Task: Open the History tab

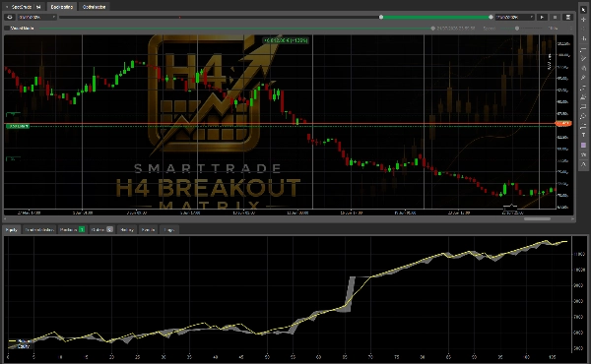Action: point(127,229)
